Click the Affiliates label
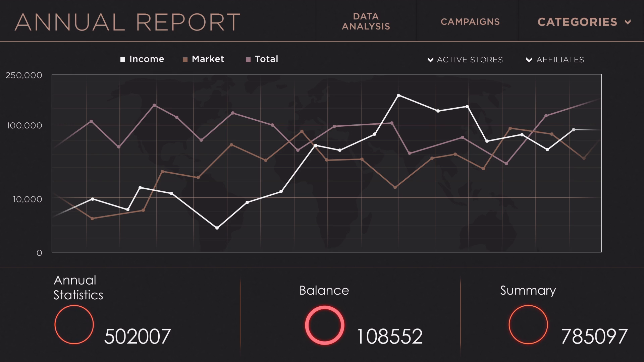This screenshot has width=644, height=362. 560,60
